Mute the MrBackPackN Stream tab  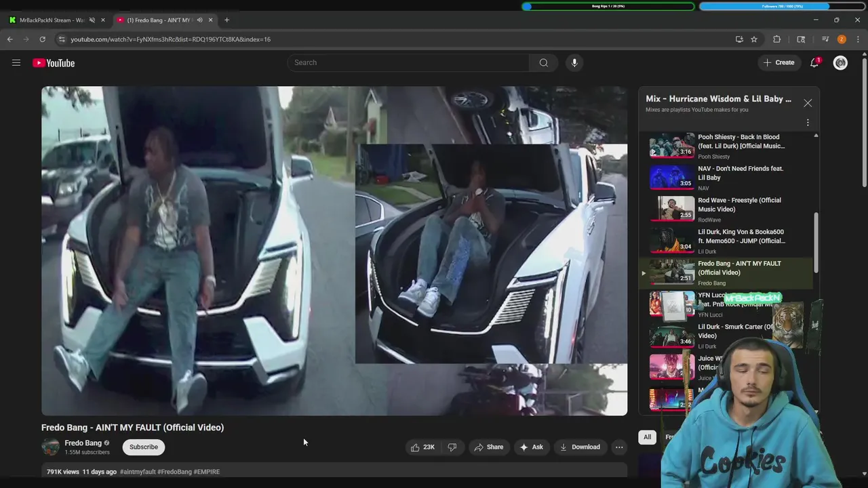tap(92, 20)
